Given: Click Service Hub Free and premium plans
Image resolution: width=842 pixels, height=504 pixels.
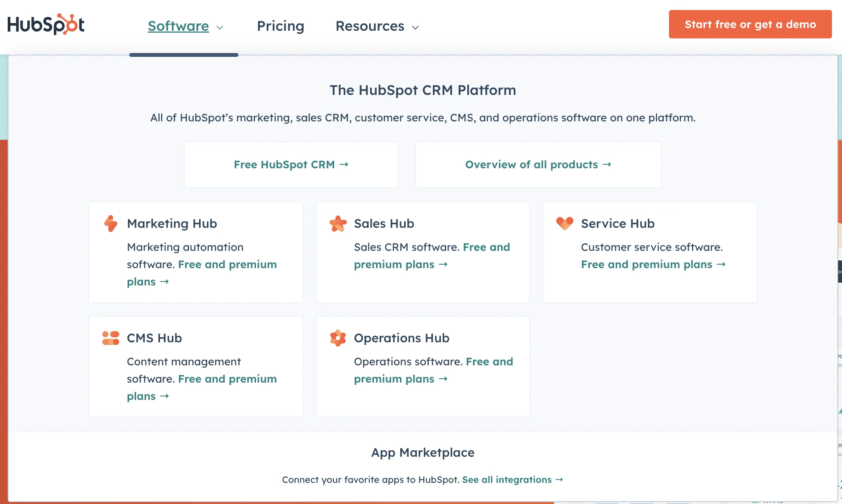Looking at the screenshot, I should (x=647, y=264).
